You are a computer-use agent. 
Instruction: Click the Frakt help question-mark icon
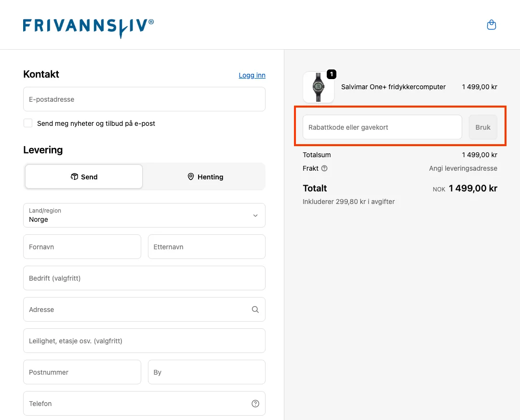(324, 168)
